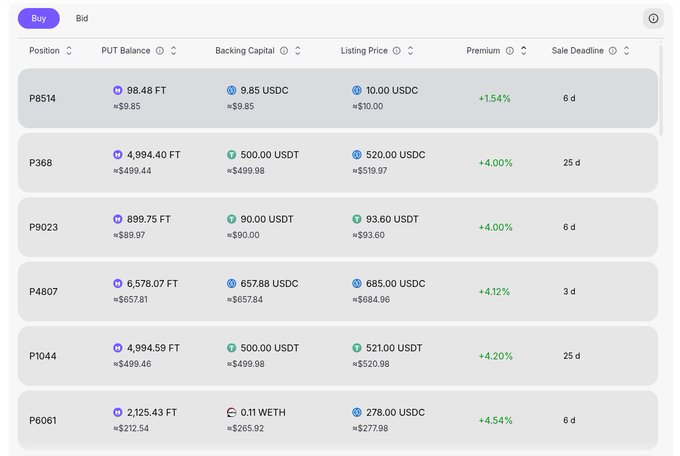
Task: Click the WETH icon next to 0.11 WETH
Action: [x=232, y=412]
